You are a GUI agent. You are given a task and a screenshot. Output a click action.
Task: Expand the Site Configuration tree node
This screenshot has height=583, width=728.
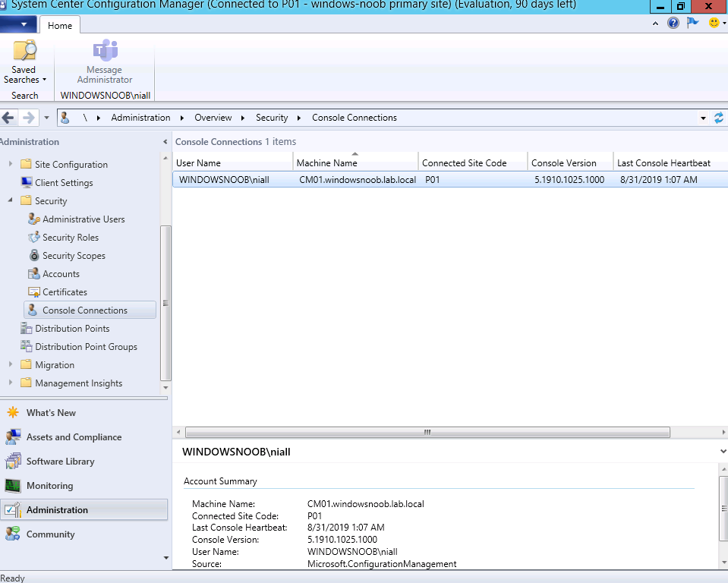pos(10,163)
